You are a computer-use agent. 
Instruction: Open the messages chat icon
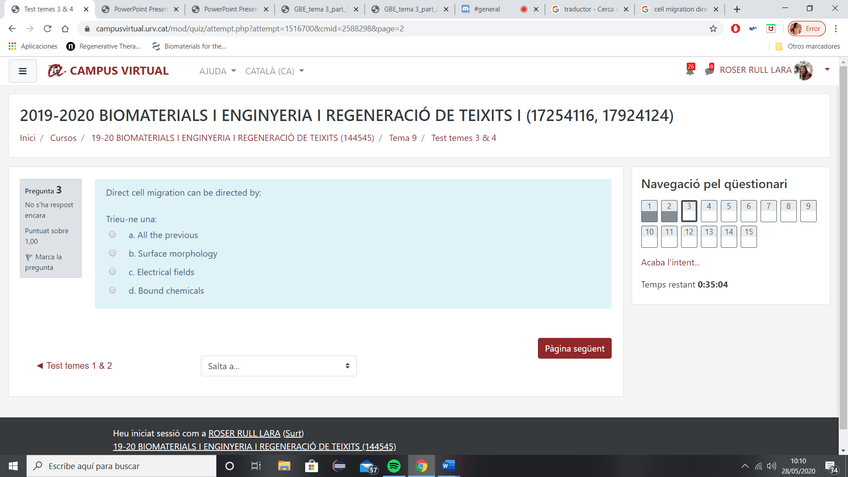tap(710, 70)
